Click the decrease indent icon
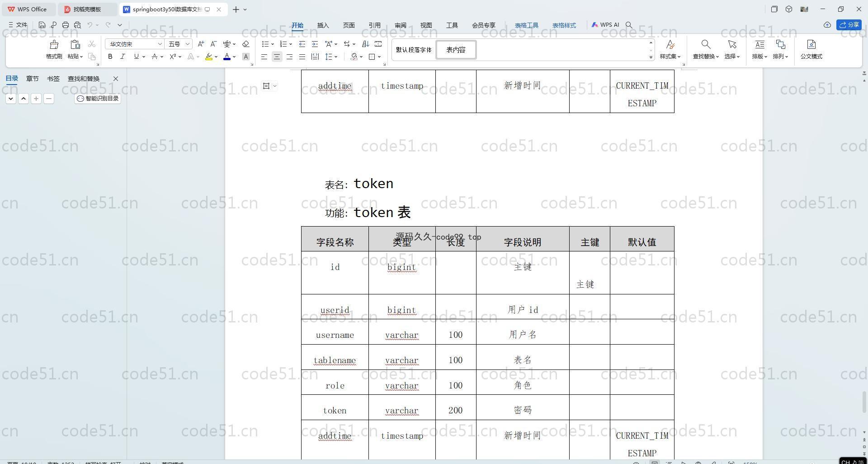The height and width of the screenshot is (464, 868). (x=302, y=44)
